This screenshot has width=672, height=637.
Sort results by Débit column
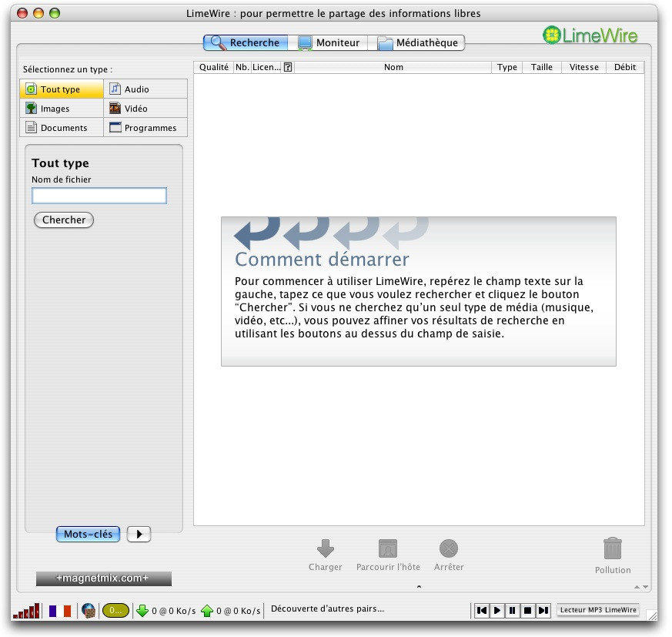pos(625,67)
